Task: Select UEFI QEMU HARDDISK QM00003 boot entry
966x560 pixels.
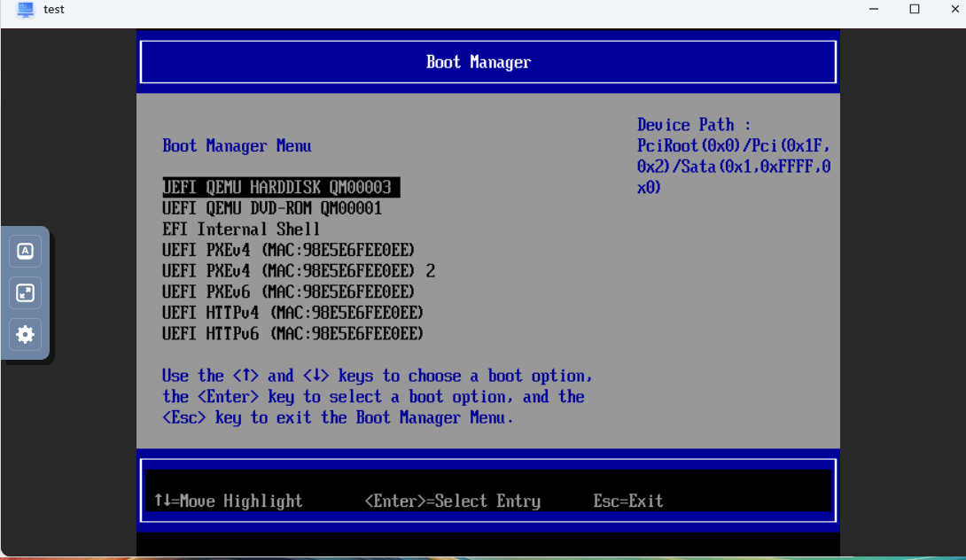Action: (281, 187)
